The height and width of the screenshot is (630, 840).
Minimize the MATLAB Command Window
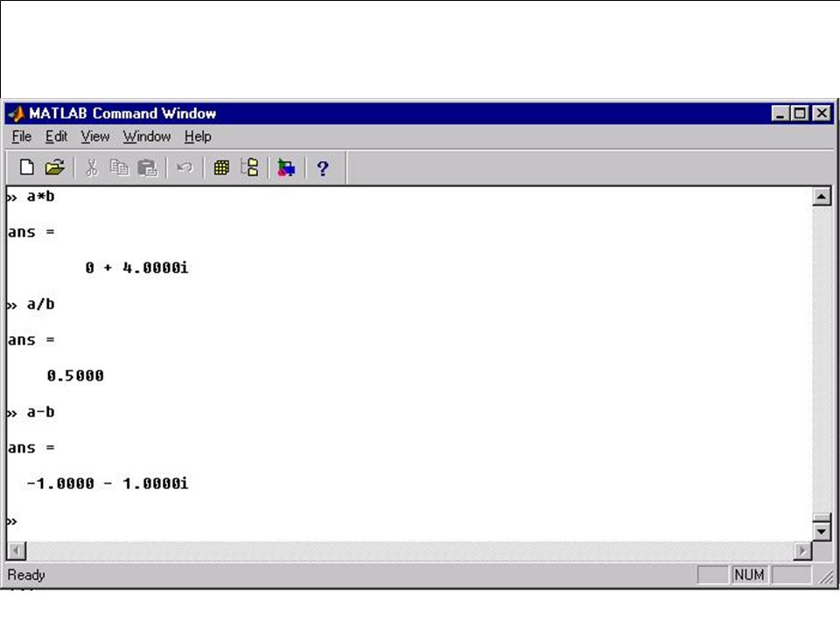pos(780,114)
